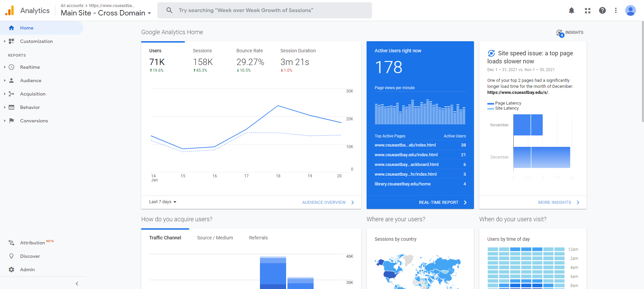Expand the Acquisition reports arrow

pos(5,94)
